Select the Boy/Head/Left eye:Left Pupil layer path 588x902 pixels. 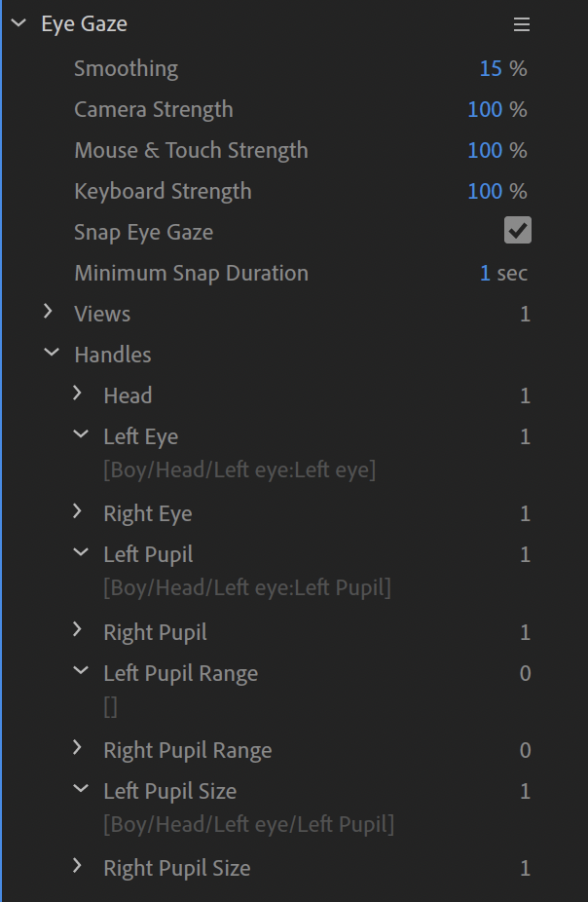(247, 587)
